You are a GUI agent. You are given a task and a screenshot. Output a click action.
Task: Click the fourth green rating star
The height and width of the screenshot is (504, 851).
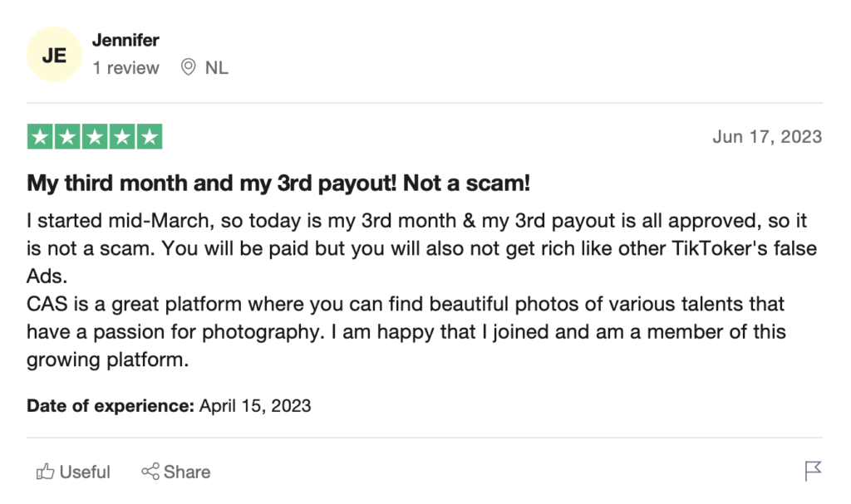click(x=122, y=137)
